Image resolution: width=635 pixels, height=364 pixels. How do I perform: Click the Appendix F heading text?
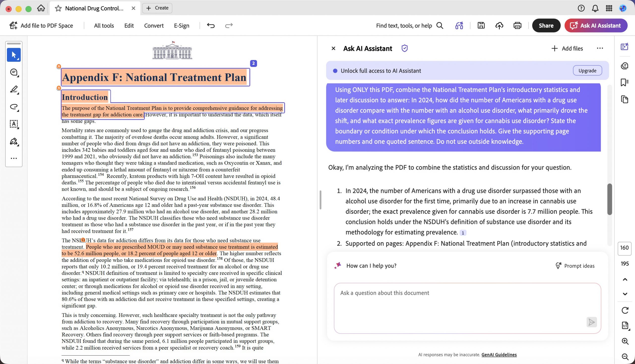pyautogui.click(x=154, y=77)
